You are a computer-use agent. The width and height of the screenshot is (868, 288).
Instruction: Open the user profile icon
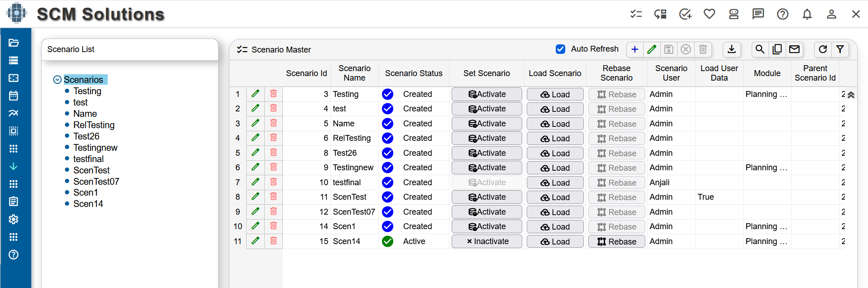[831, 14]
